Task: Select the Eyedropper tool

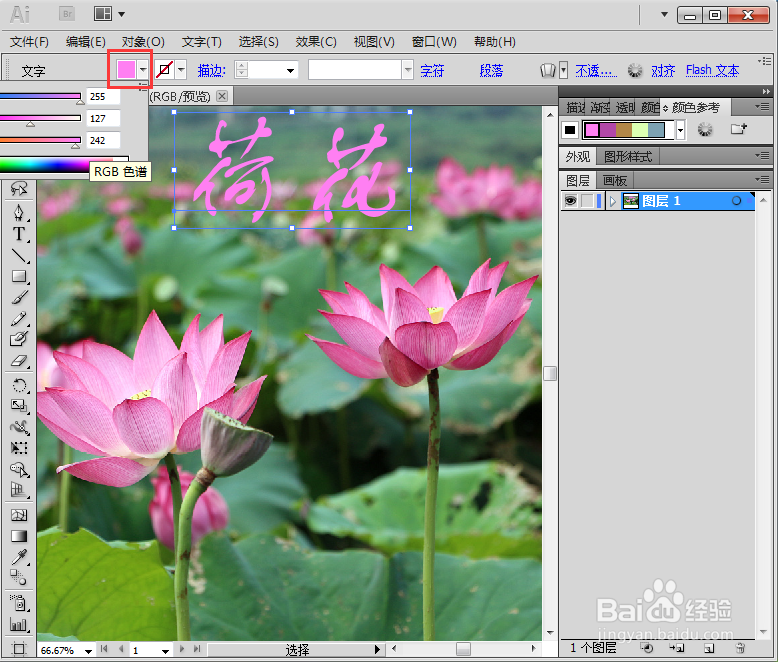Action: (x=19, y=557)
